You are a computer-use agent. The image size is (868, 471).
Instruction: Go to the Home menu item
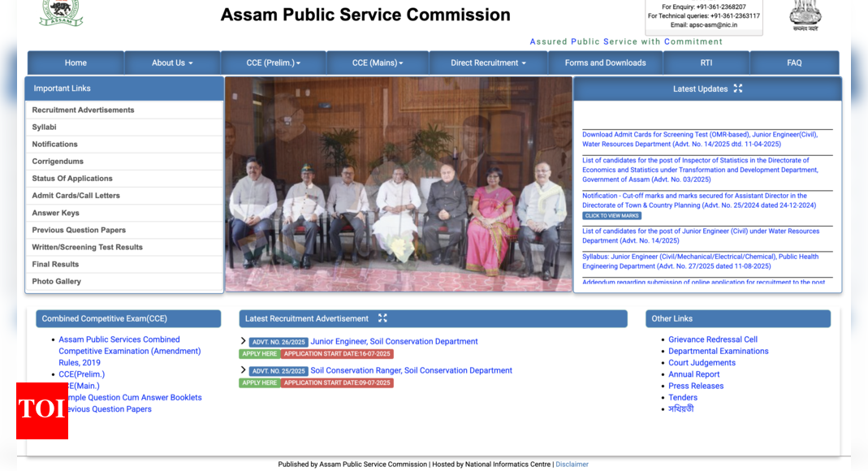76,63
